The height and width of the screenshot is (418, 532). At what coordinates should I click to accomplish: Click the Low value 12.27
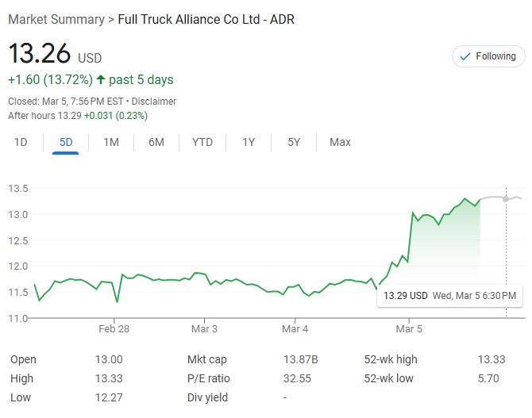(109, 397)
